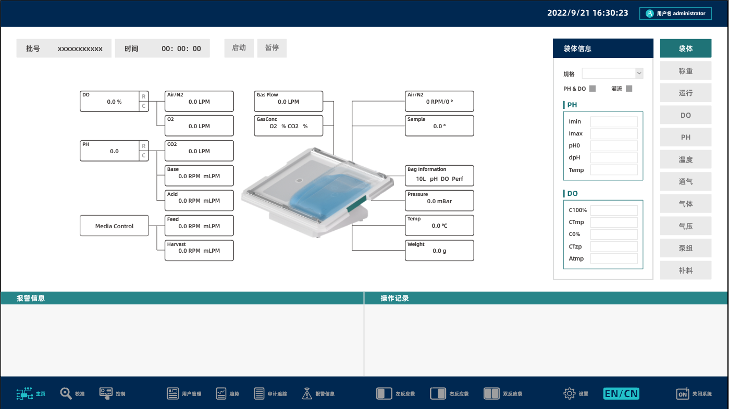Open the user management icon
Viewport: 730px width, 410px height.
point(172,394)
